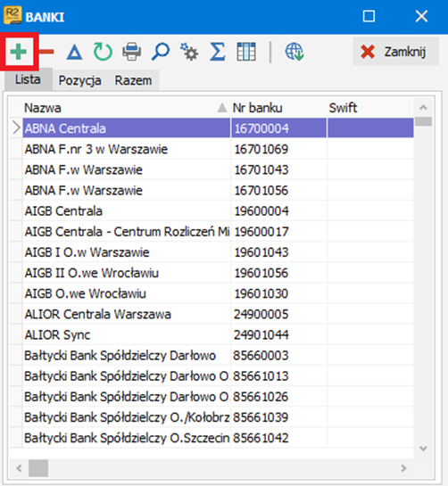Click the R2 application icon in title bar

point(12,15)
